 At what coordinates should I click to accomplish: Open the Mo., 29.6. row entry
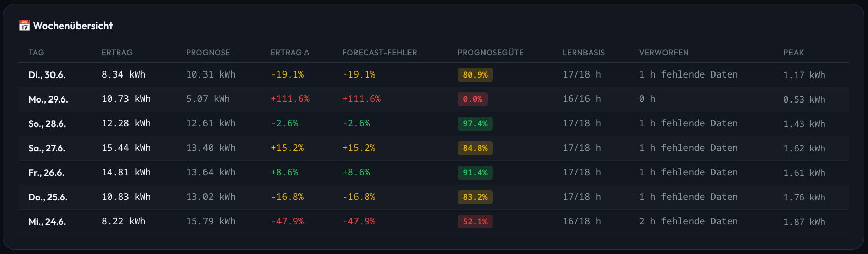point(433,99)
